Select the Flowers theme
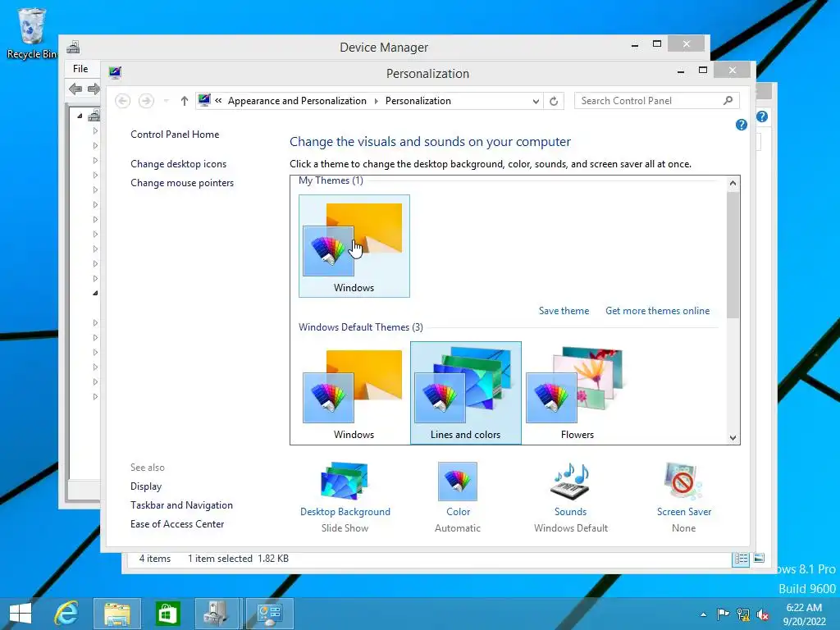This screenshot has height=630, width=840. (577, 393)
